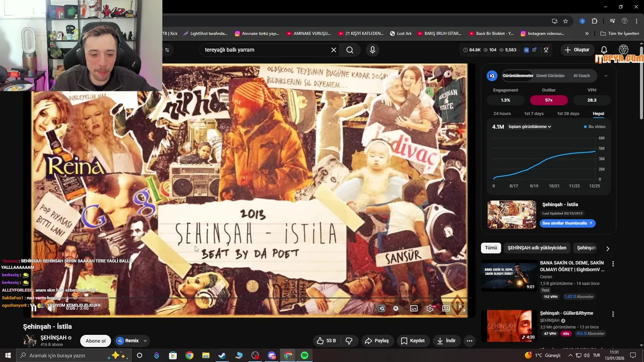Open options for Güller&Rhyme video
This screenshot has width=644, height=362.
pos(613,314)
